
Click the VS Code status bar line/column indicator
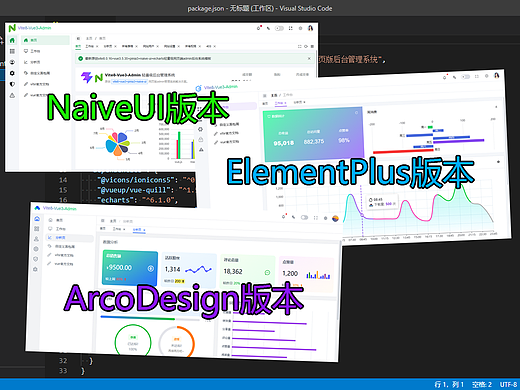pos(449,384)
